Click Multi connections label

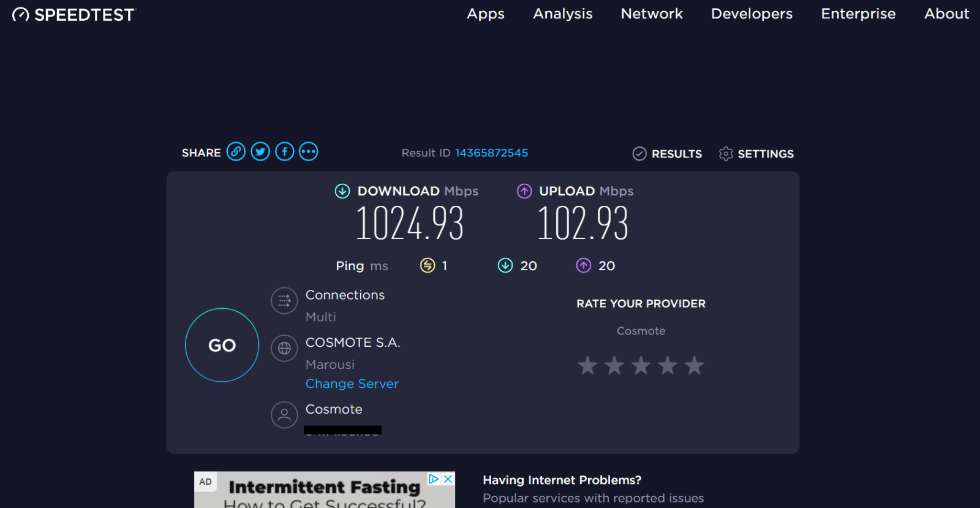[321, 317]
